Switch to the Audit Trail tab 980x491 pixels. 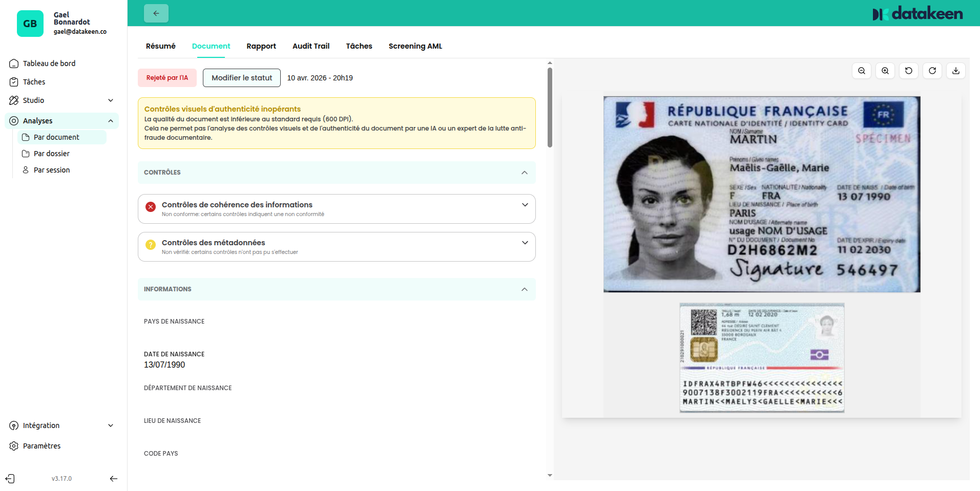point(310,46)
